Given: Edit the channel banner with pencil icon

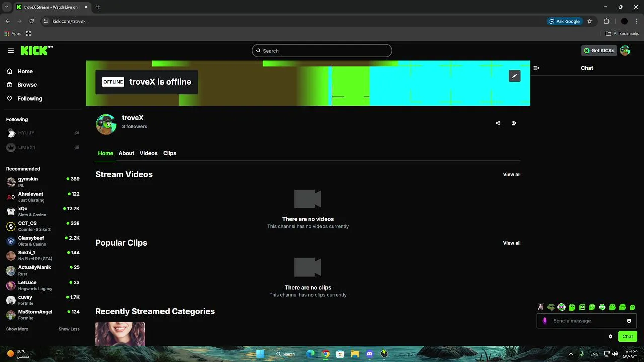Looking at the screenshot, I should [x=514, y=76].
